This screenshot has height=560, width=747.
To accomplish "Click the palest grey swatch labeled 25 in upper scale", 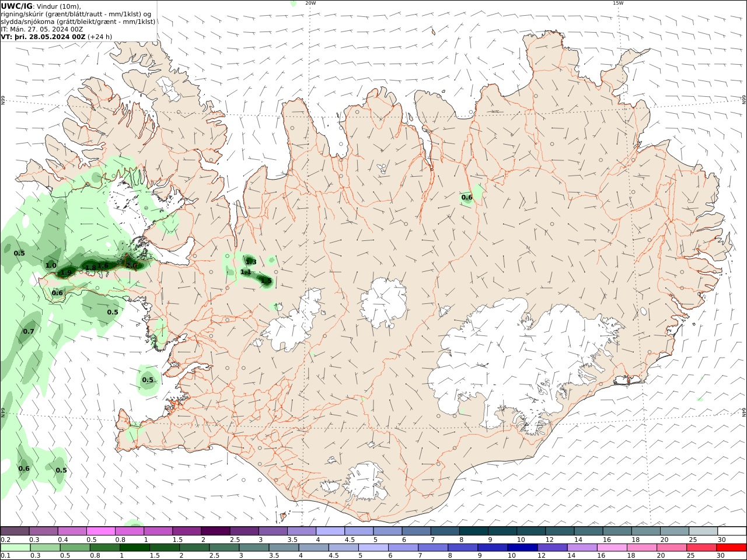I will (703, 531).
